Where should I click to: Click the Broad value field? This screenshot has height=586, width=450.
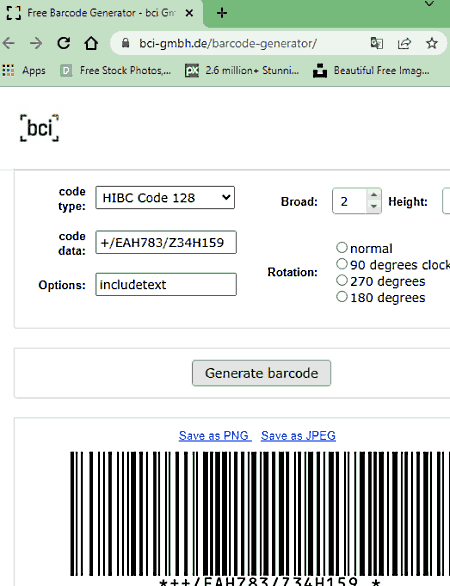349,201
